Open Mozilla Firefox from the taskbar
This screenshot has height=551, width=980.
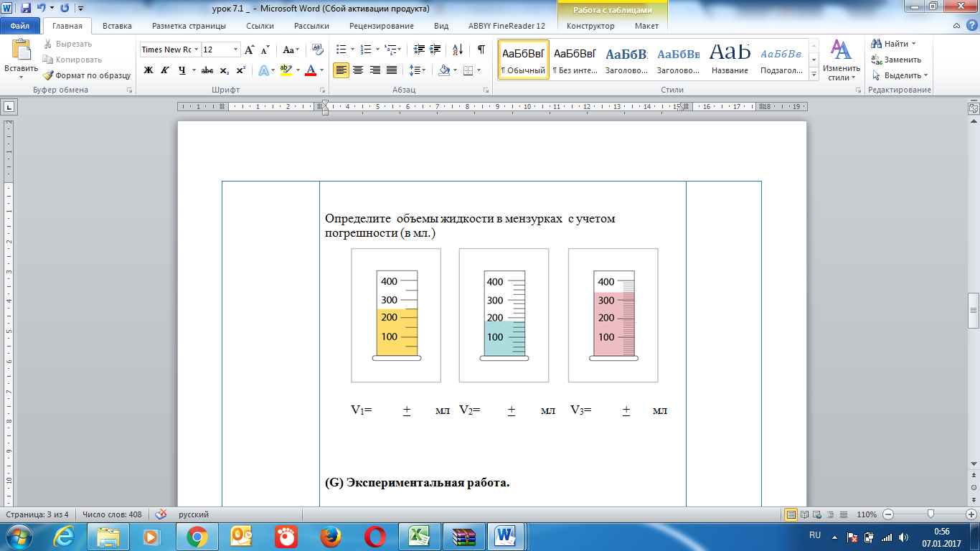click(331, 537)
